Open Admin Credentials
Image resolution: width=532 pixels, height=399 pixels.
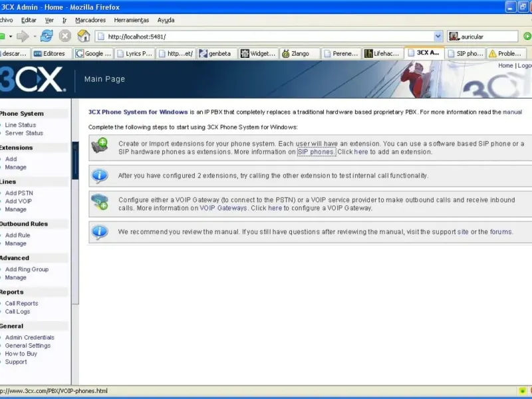click(29, 337)
